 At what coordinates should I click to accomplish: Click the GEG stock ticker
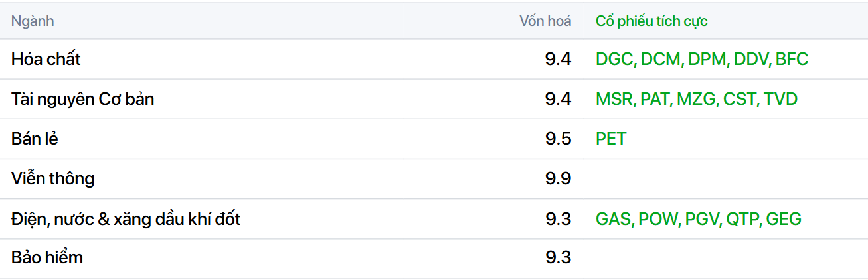pos(784,218)
